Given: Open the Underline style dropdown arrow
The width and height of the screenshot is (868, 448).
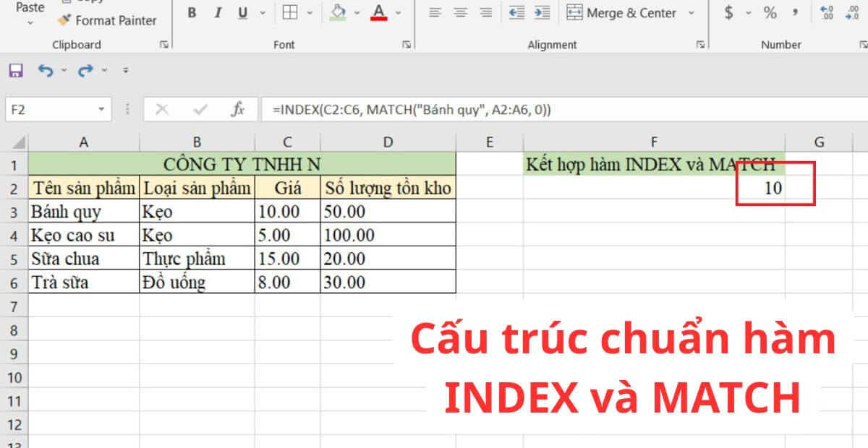Looking at the screenshot, I should [x=262, y=12].
